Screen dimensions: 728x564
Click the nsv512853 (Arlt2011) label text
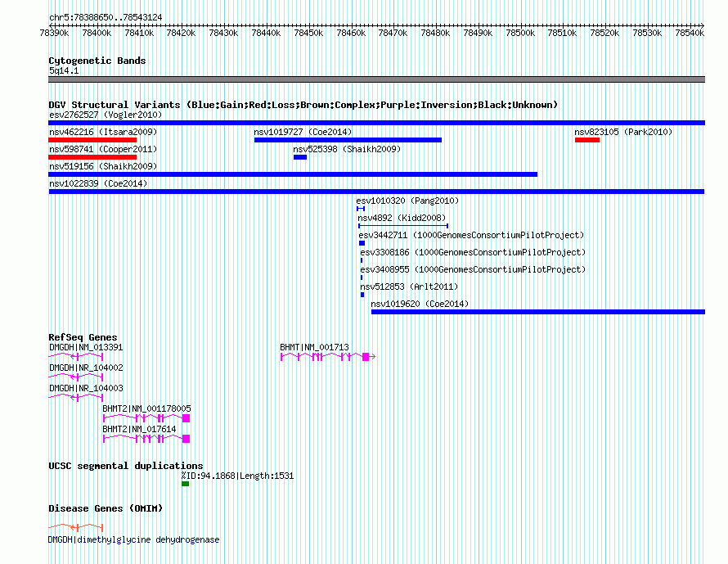(x=409, y=287)
